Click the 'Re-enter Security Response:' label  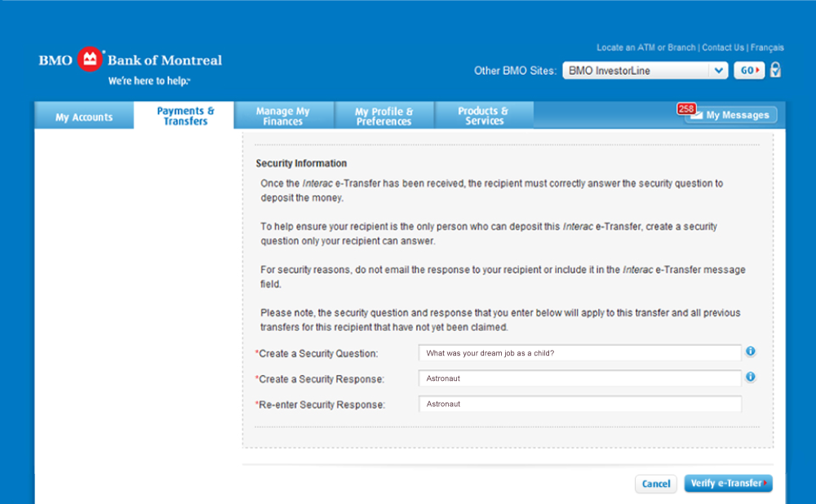pos(320,405)
